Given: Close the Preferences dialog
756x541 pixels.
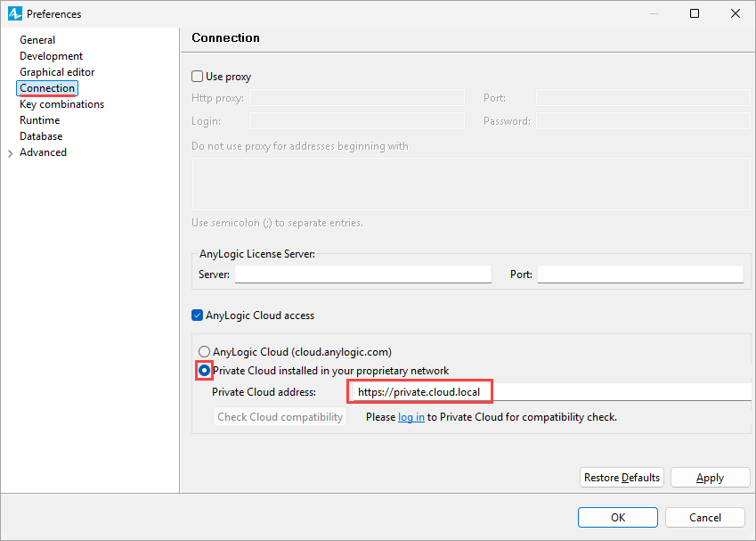Looking at the screenshot, I should pos(736,13).
